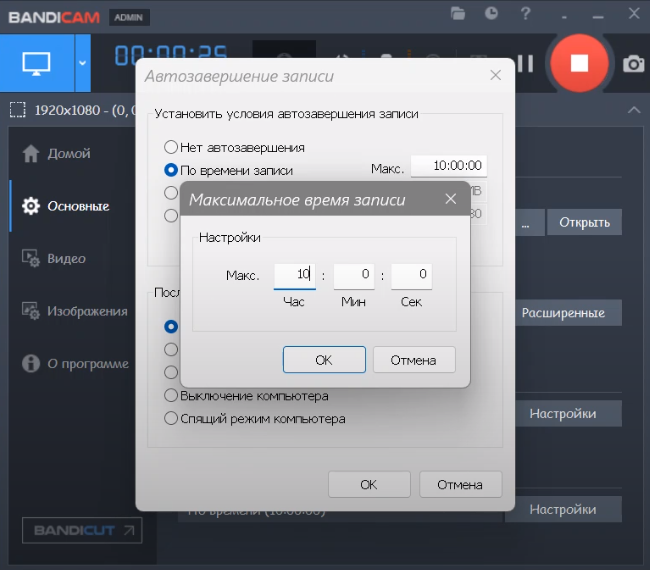Close the Максимальное время записи dialog
Screen dimensions: 650x570
450,199
